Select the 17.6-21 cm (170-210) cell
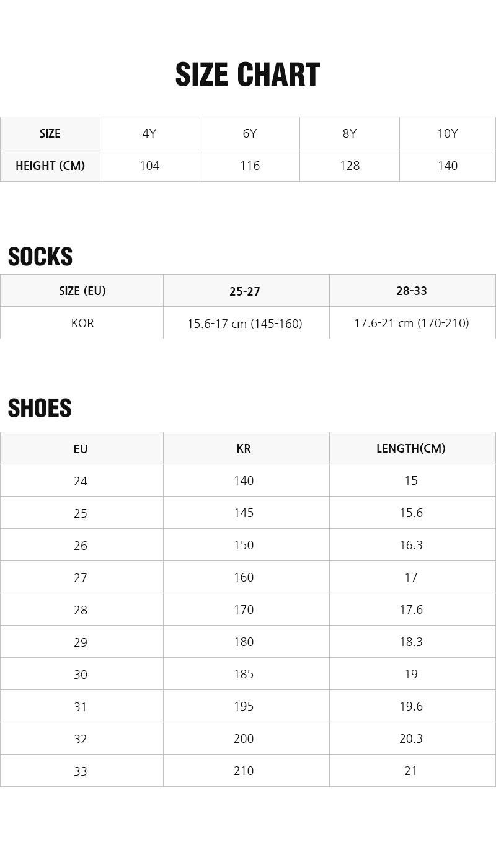This screenshot has height=868, width=496. (x=412, y=323)
